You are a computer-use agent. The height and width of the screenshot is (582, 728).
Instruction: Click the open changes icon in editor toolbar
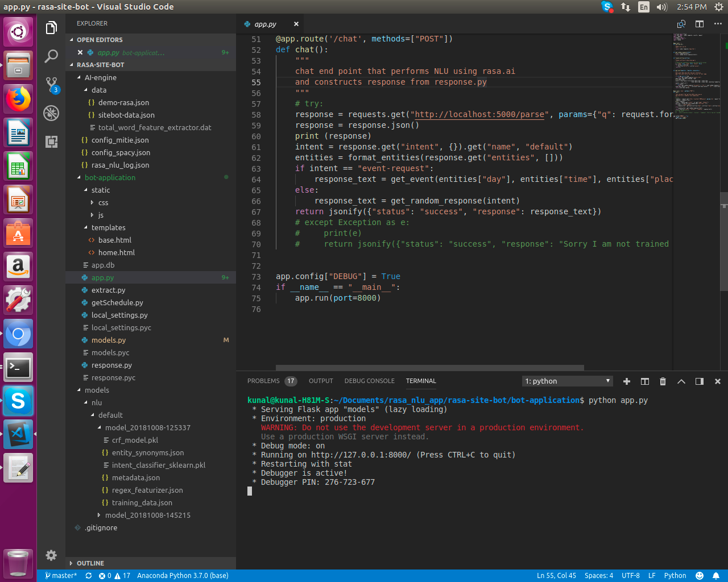(681, 24)
